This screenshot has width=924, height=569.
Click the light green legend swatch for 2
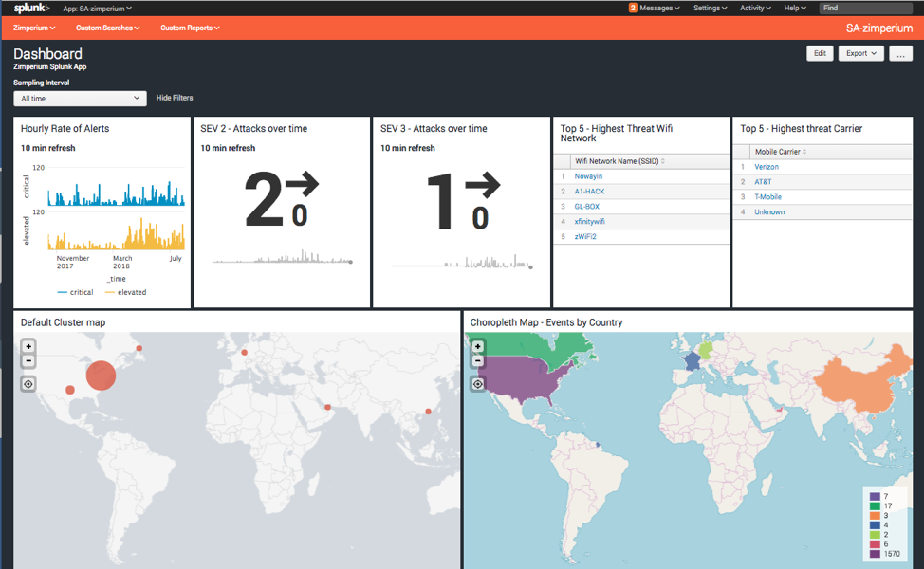pyautogui.click(x=875, y=535)
